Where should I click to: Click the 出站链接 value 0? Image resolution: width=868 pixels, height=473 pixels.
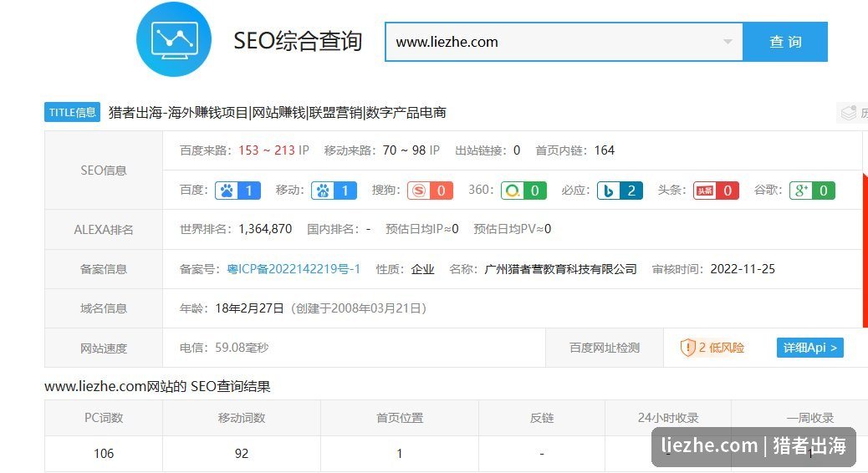pos(517,150)
